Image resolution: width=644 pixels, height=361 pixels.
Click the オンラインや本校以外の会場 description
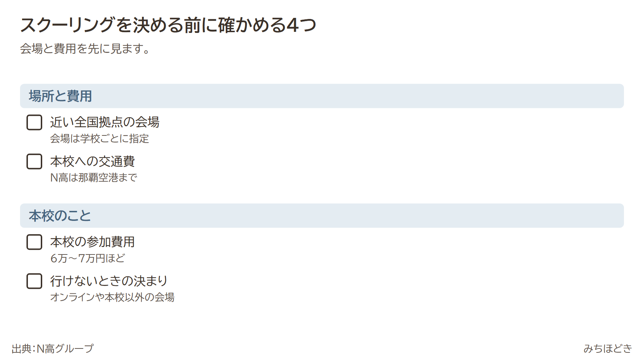pos(112,297)
